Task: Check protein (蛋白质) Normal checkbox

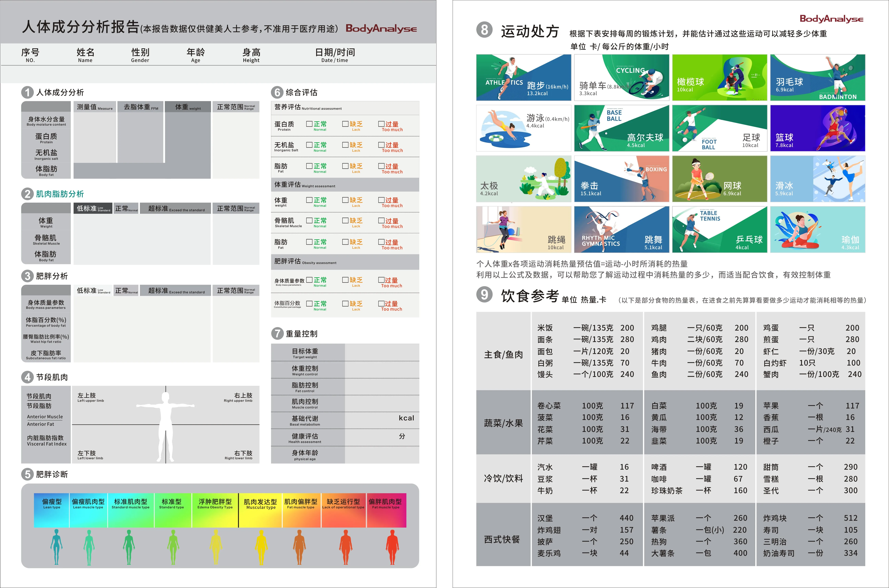Action: (309, 124)
